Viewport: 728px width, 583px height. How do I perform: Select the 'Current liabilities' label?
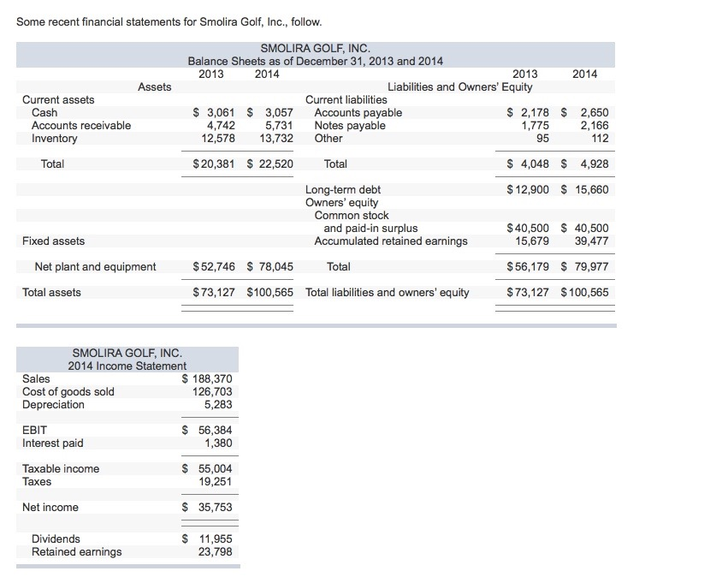point(346,100)
